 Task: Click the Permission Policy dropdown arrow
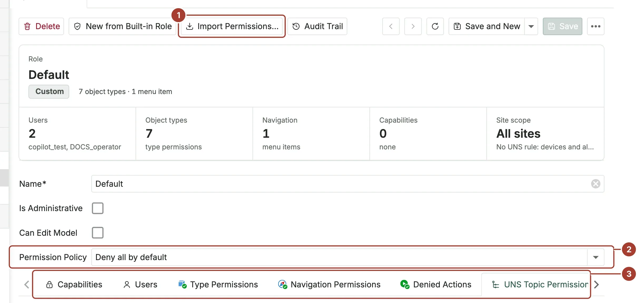(595, 257)
